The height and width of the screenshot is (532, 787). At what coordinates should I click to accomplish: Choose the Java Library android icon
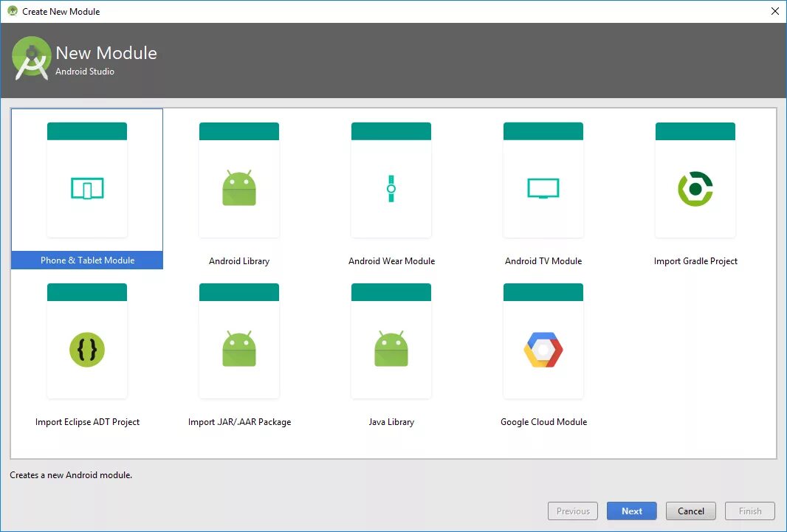click(x=391, y=349)
